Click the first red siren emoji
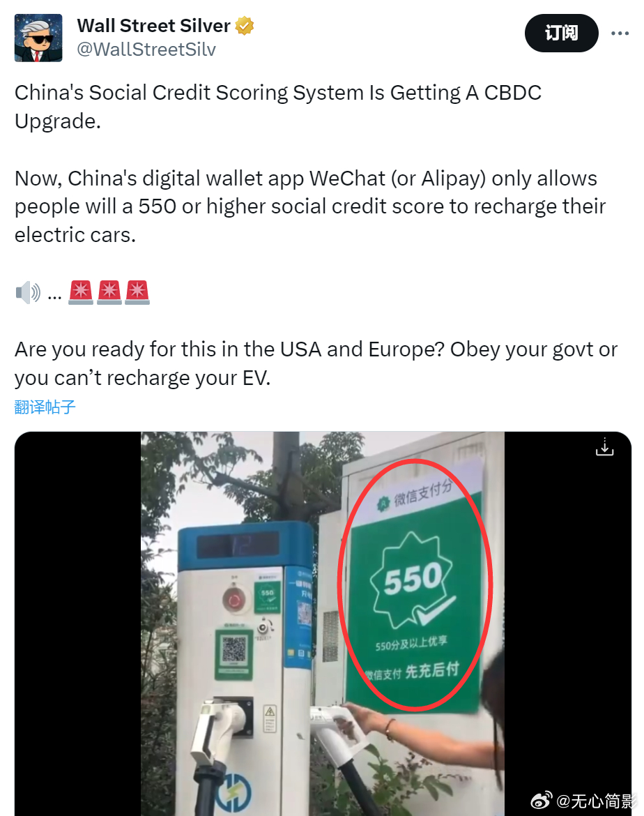Image resolution: width=644 pixels, height=816 pixels. tap(81, 292)
